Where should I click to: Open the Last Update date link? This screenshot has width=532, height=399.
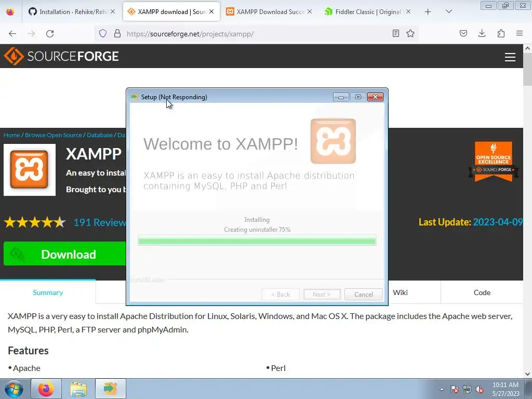498,222
